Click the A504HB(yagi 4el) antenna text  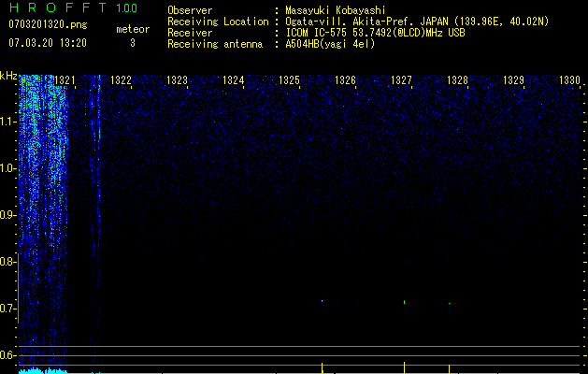point(330,44)
